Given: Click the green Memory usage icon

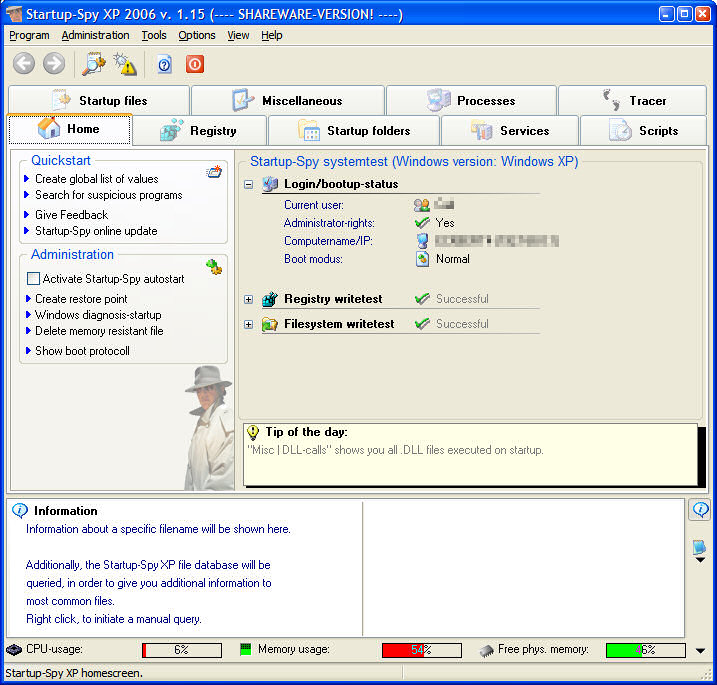Looking at the screenshot, I should (x=246, y=649).
